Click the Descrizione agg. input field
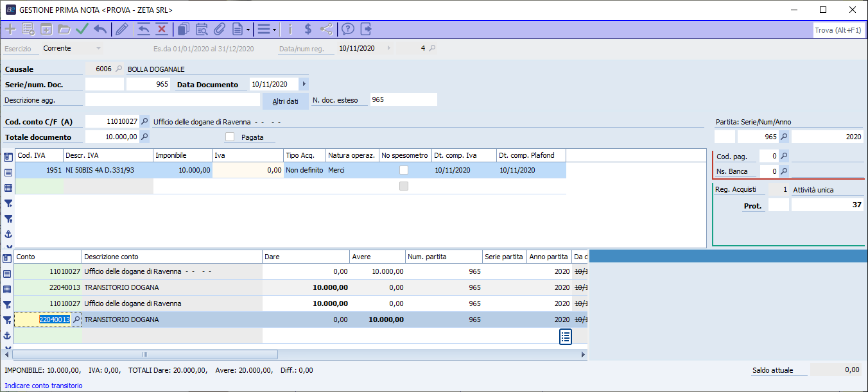 click(x=172, y=99)
